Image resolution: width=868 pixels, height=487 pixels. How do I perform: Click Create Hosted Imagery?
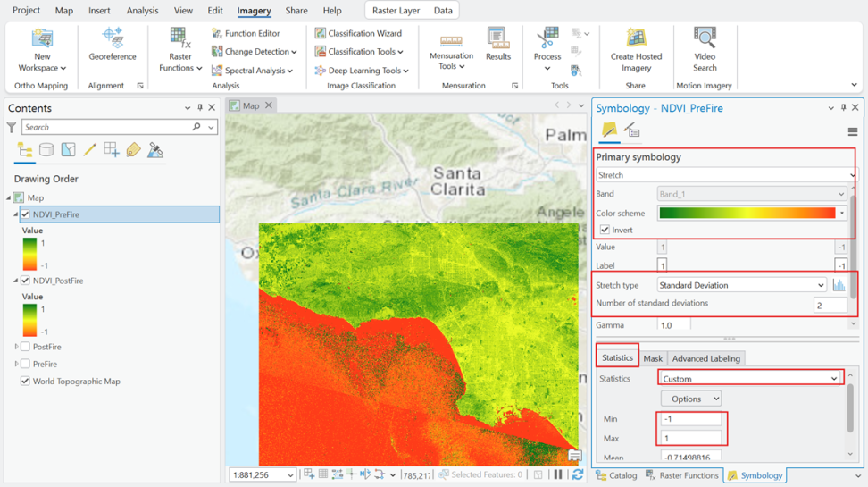pyautogui.click(x=636, y=50)
